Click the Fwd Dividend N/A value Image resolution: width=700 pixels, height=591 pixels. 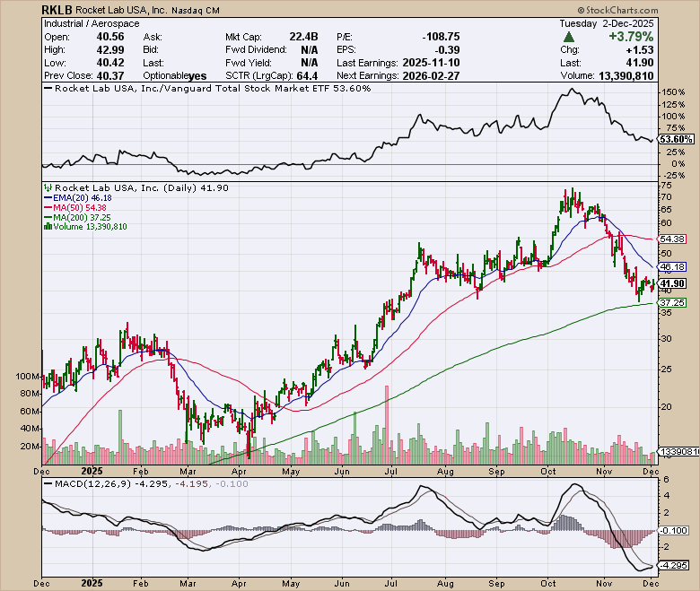click(310, 49)
